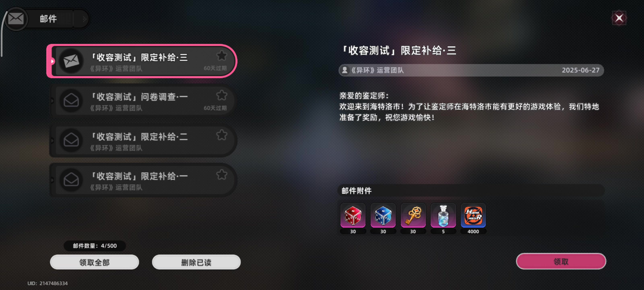This screenshot has width=644, height=290.
Task: Toggle star favorite on 限定补给·二 mail
Action: coord(222,135)
